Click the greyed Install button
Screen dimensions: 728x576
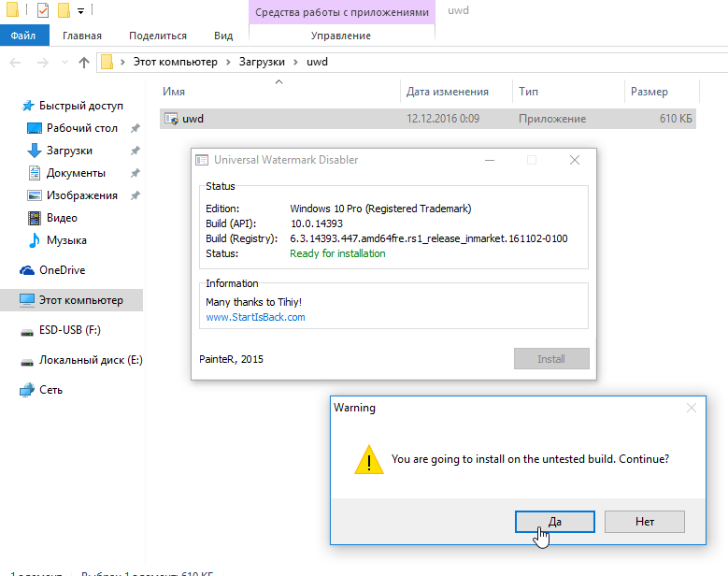(x=551, y=359)
